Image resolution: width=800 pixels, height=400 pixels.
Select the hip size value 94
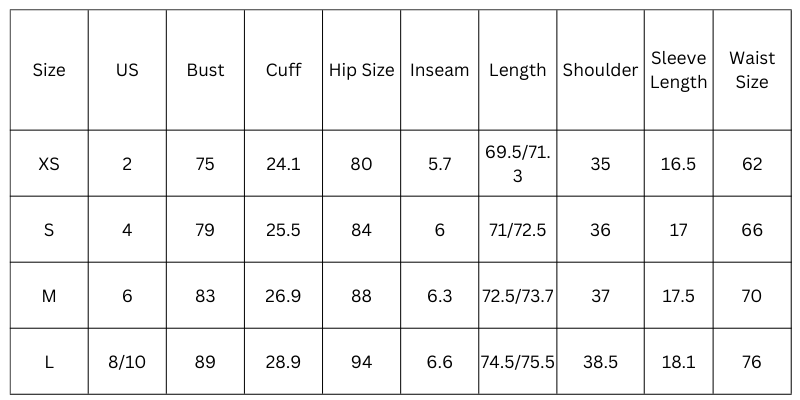(362, 362)
